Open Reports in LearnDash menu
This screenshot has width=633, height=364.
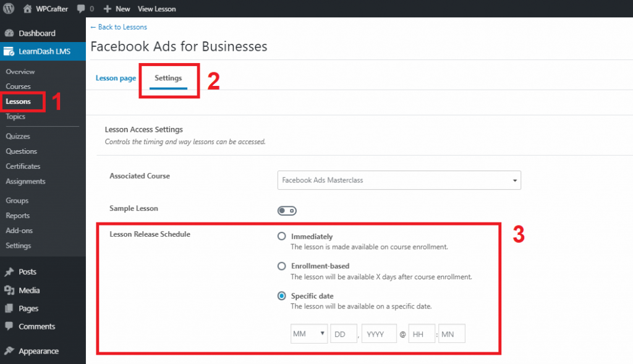18,216
